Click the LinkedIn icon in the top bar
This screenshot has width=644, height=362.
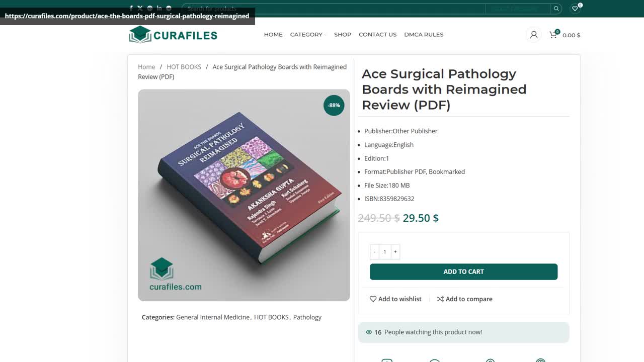(x=159, y=8)
